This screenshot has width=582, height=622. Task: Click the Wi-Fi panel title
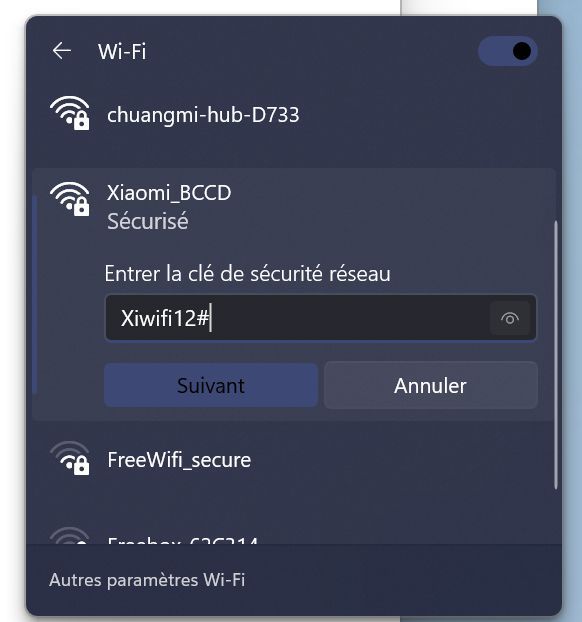tap(122, 52)
